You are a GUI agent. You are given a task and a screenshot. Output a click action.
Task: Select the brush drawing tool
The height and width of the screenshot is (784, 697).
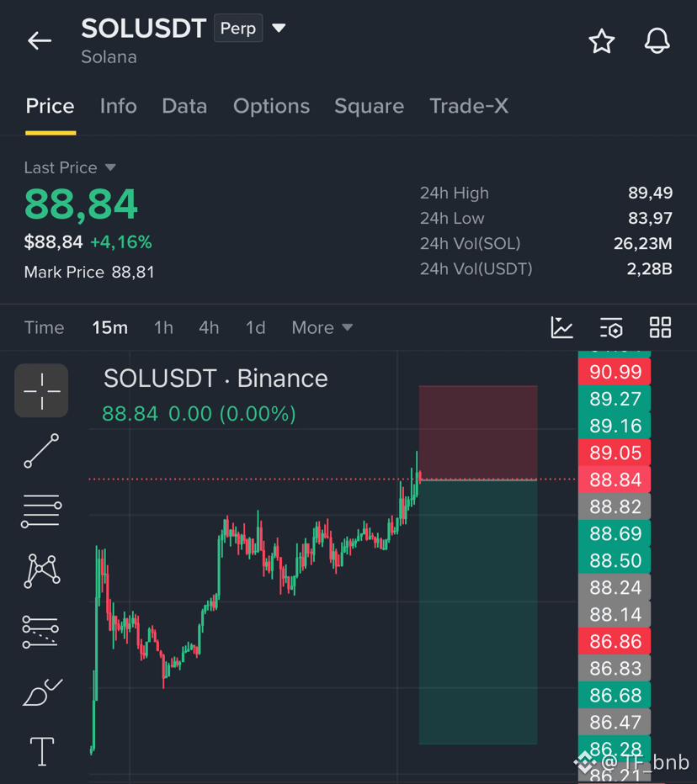pos(42,692)
